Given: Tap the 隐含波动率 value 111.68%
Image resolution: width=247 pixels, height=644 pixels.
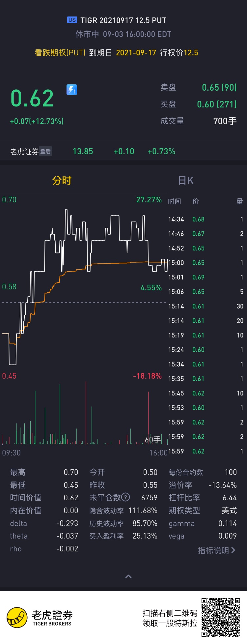Looking at the screenshot, I should click(x=143, y=511).
